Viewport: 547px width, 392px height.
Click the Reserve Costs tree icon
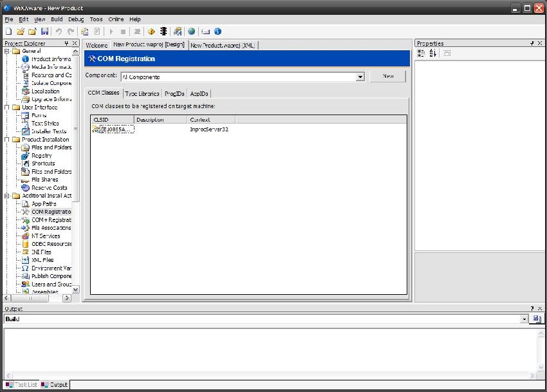pyautogui.click(x=26, y=188)
